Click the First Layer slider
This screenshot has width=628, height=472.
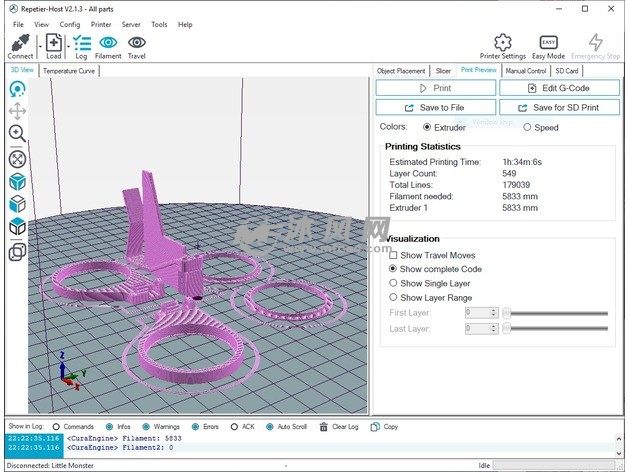(558, 313)
